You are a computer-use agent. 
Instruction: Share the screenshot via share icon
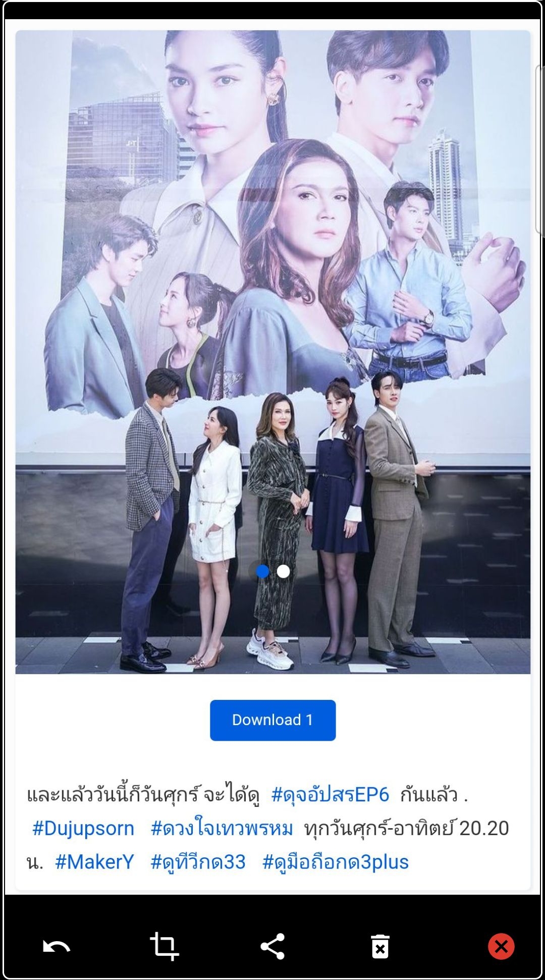[272, 946]
